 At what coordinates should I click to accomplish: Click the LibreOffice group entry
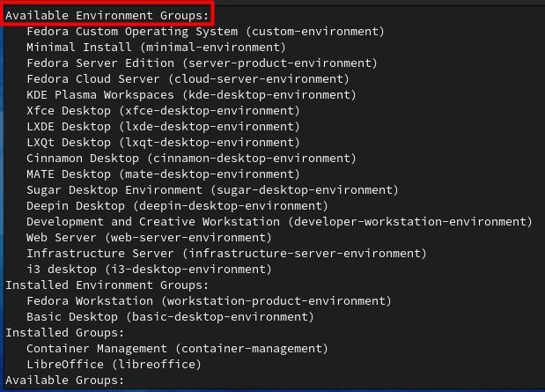[114, 364]
